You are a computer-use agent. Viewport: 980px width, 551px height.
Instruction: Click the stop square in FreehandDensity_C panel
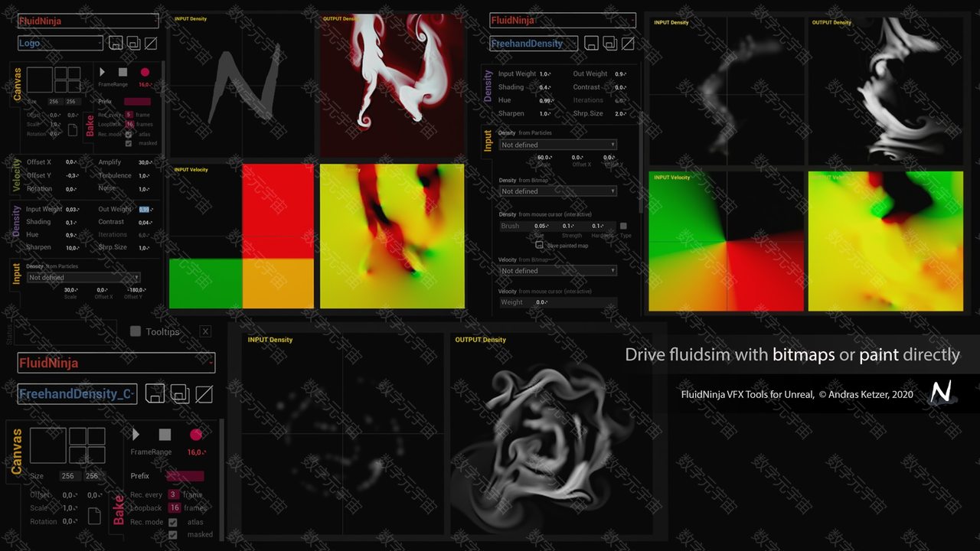pyautogui.click(x=165, y=435)
